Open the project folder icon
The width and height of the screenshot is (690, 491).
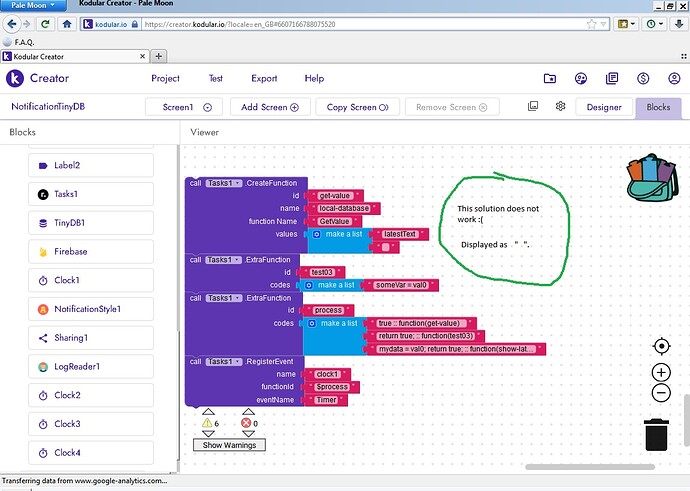[x=550, y=78]
